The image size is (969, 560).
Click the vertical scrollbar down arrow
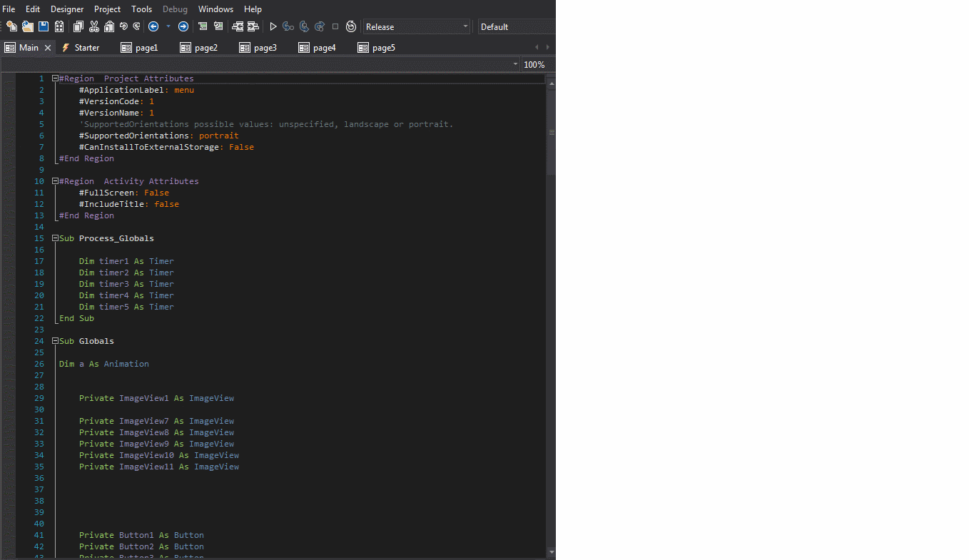pos(550,552)
